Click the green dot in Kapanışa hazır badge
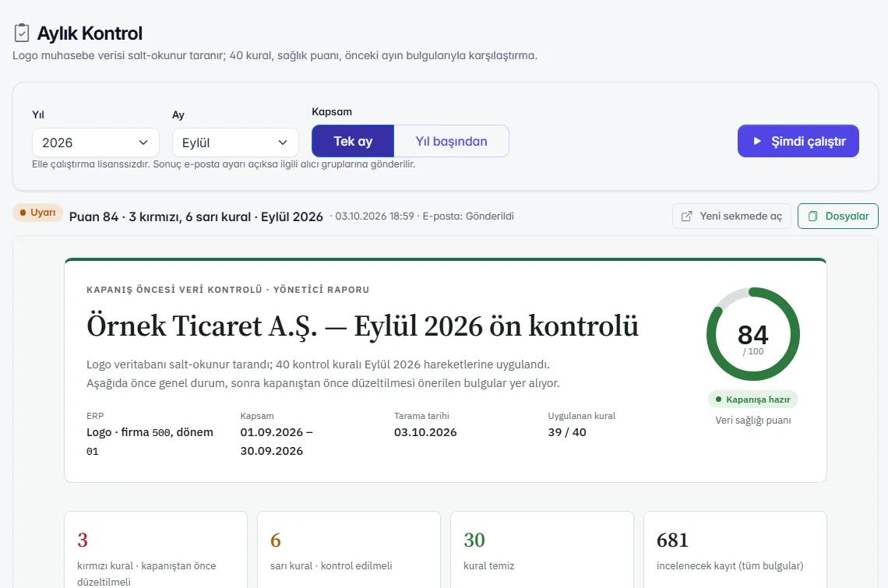The width and height of the screenshot is (888, 588). click(719, 400)
